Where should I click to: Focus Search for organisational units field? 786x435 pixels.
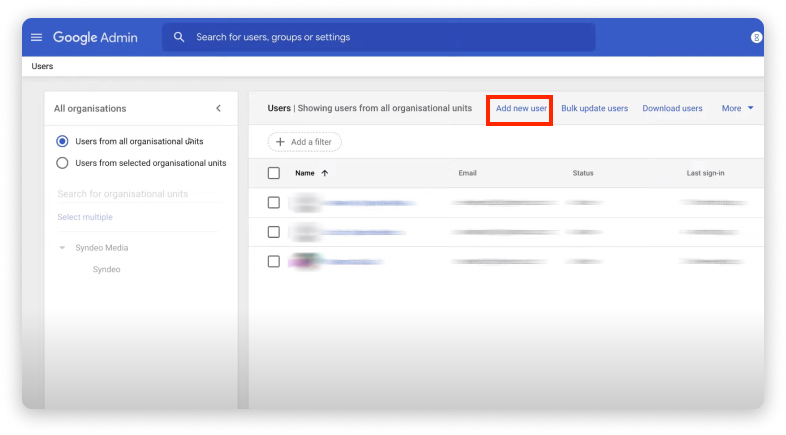(x=138, y=194)
